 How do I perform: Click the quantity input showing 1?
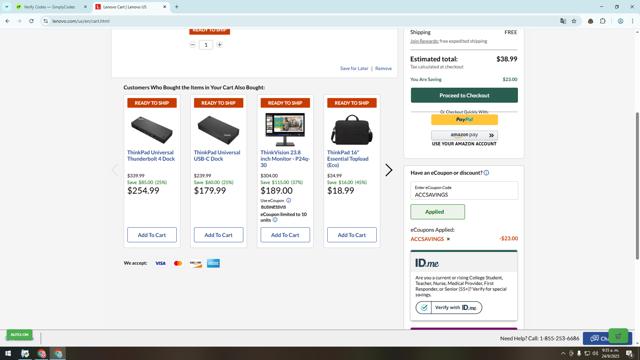pos(206,44)
